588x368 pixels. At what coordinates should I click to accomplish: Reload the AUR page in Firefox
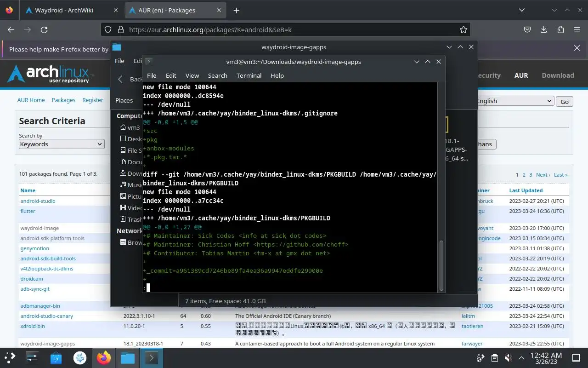pyautogui.click(x=44, y=29)
